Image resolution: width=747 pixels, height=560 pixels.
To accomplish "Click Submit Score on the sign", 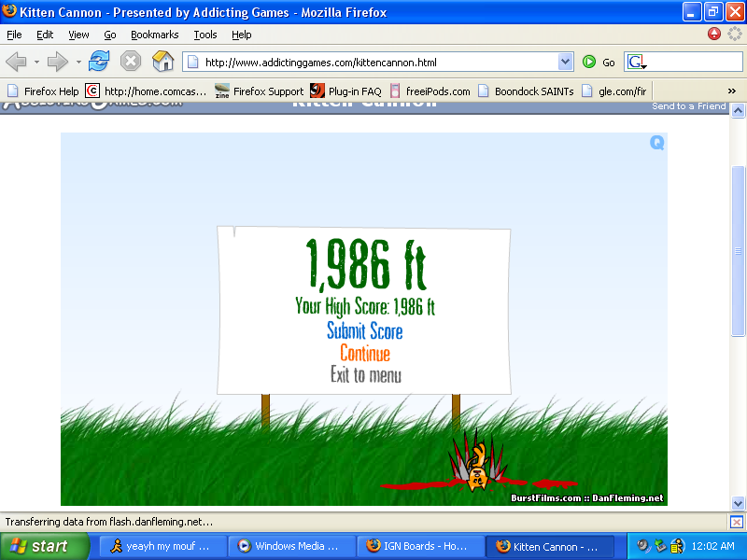I will pyautogui.click(x=365, y=331).
